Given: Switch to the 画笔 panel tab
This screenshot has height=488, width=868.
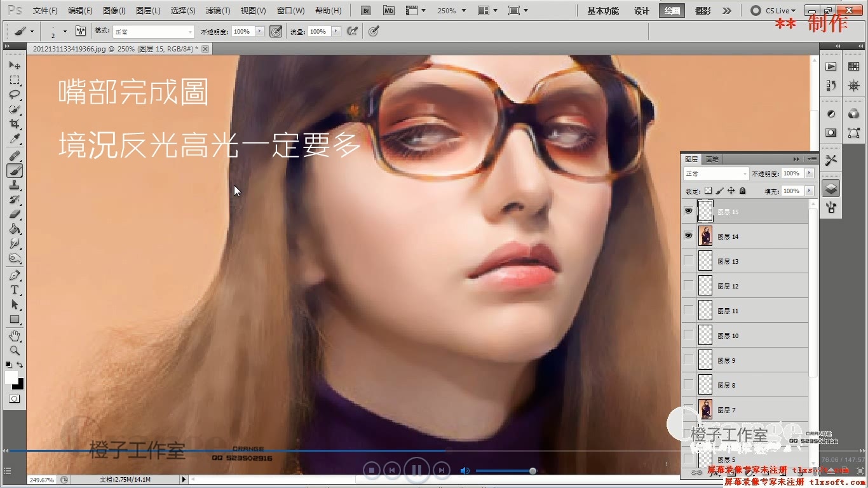Looking at the screenshot, I should pos(712,159).
